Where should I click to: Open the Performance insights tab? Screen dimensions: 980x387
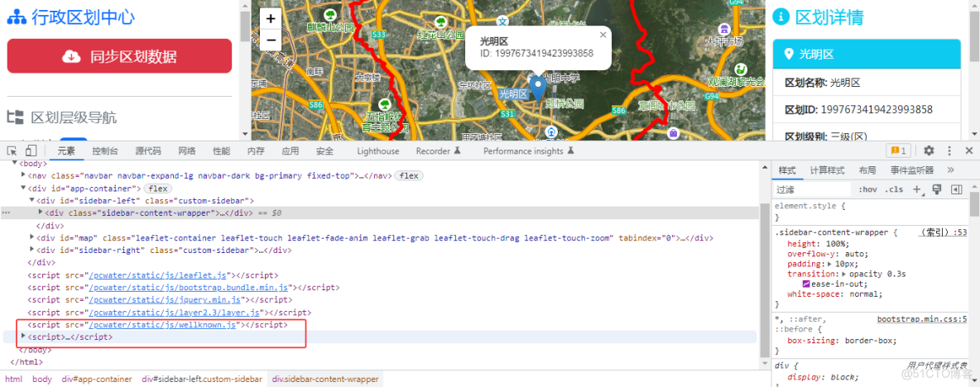529,151
